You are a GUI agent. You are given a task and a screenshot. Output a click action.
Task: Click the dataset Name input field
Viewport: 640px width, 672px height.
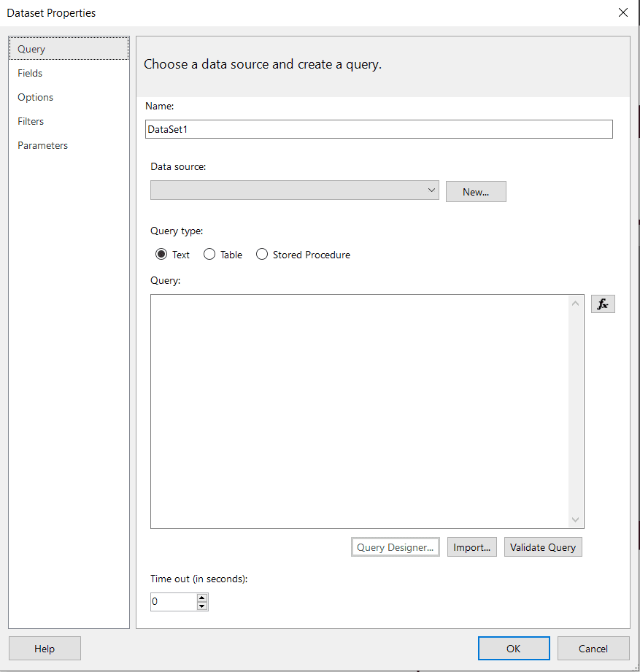point(379,129)
